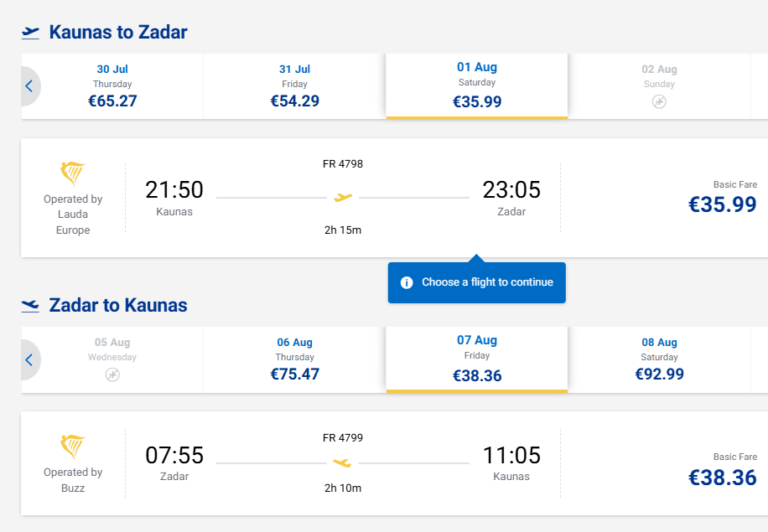Click the yellow plane icon on flight FR 4799
The height and width of the screenshot is (532, 768).
pos(342,462)
